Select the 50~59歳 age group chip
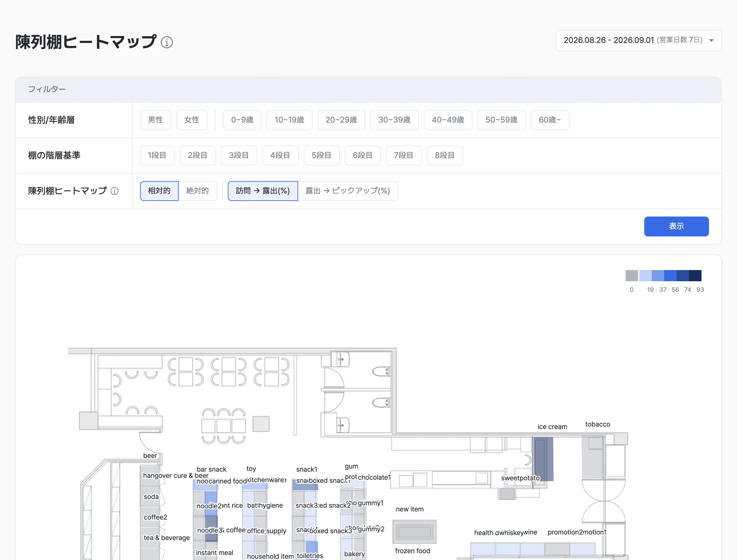Image resolution: width=737 pixels, height=560 pixels. pyautogui.click(x=502, y=120)
